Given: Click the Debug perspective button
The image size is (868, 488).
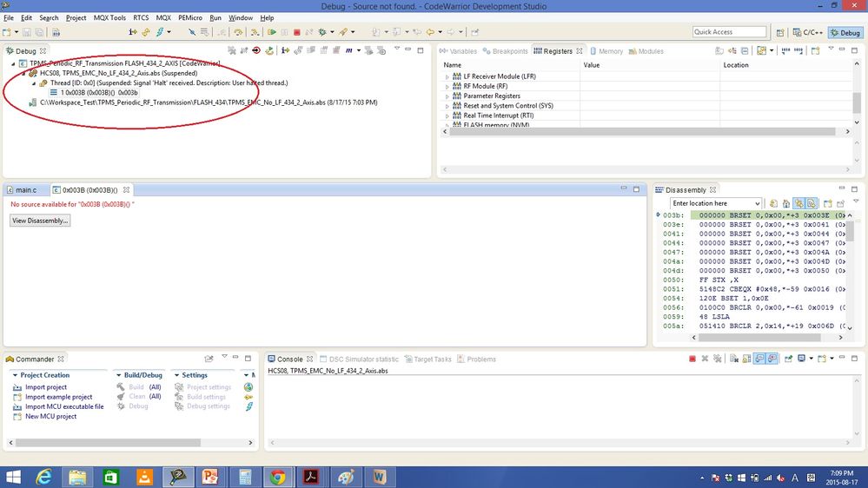Looking at the screenshot, I should [845, 32].
